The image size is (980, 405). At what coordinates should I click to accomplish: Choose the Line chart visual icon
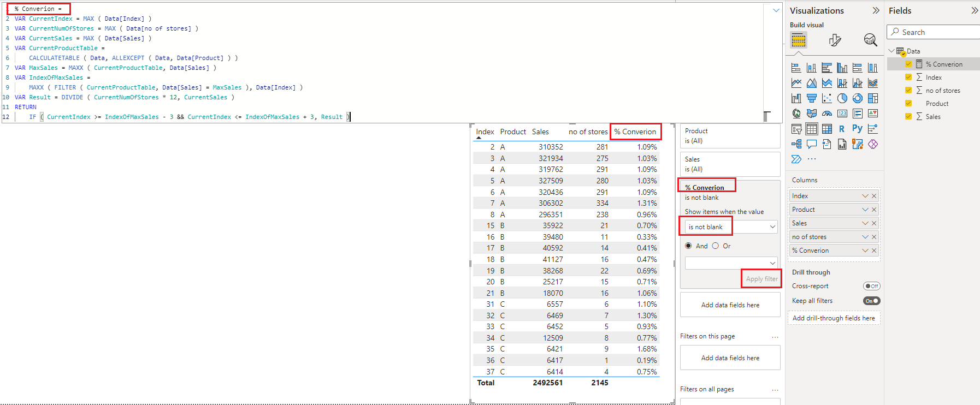[796, 83]
